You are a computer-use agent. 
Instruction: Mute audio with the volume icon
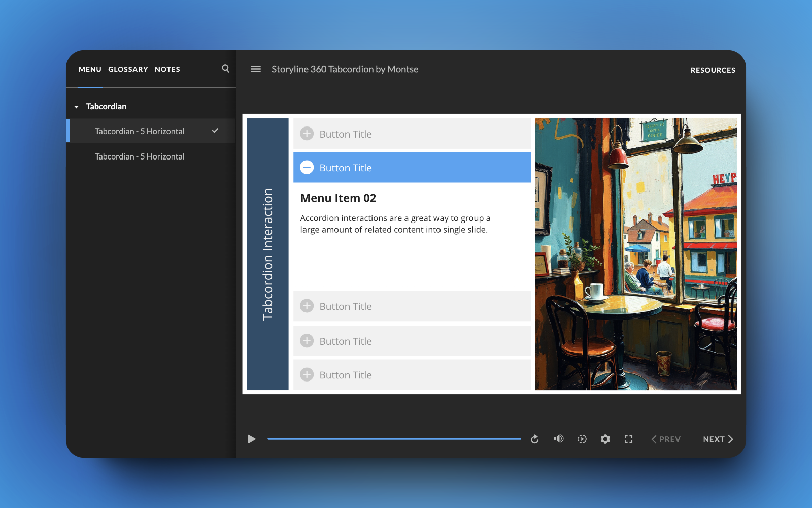(x=558, y=439)
